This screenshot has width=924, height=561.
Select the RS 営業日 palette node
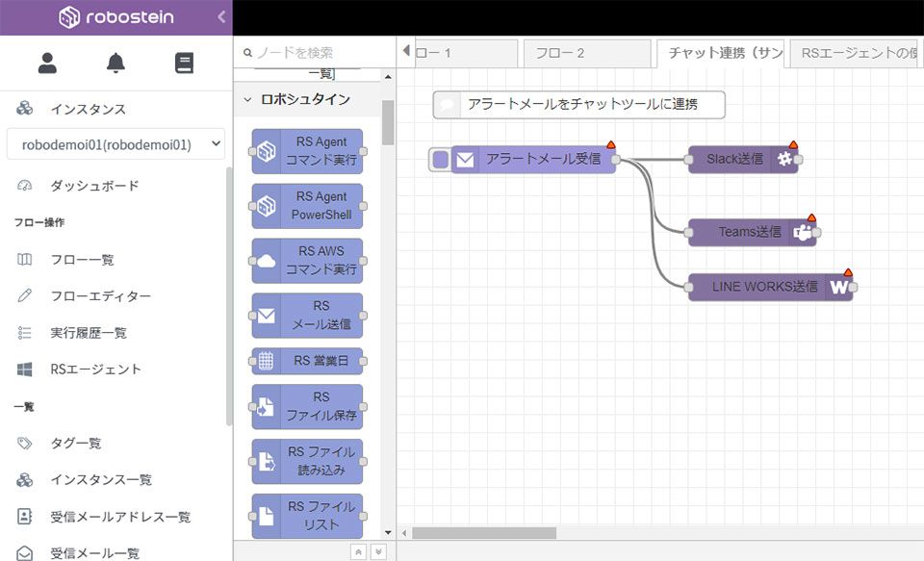tap(308, 361)
